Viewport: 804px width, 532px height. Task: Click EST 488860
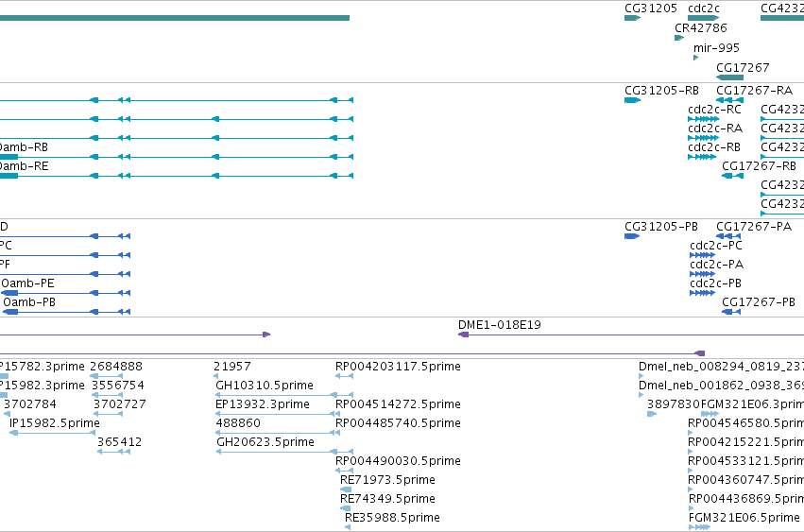tap(278, 433)
